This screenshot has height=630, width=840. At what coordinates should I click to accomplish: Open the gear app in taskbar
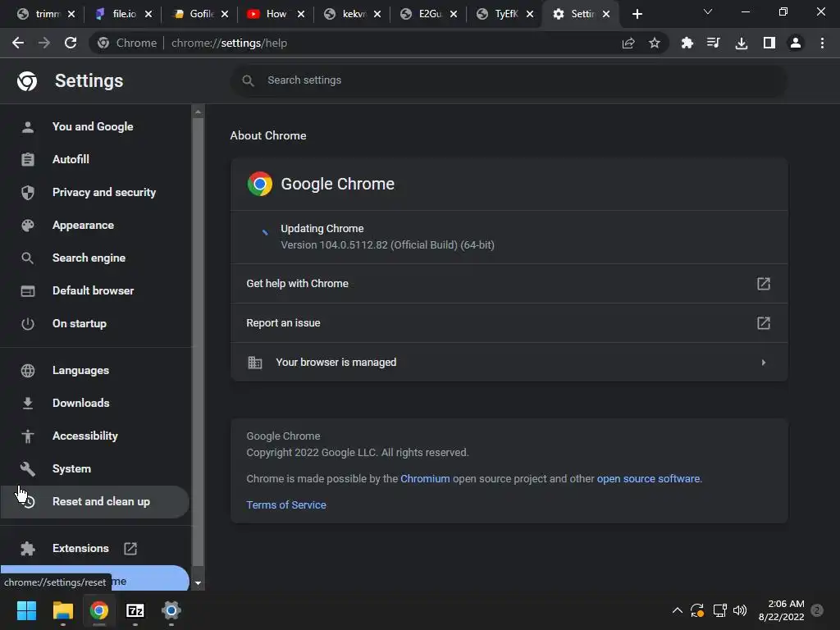point(171,610)
